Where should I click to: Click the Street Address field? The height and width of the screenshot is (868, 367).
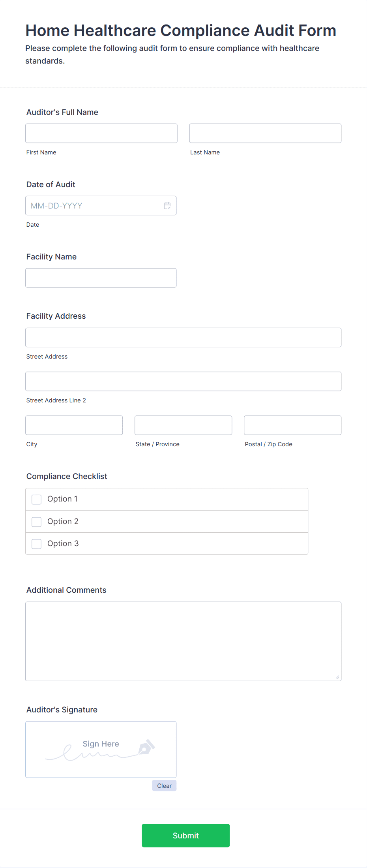coord(183,338)
